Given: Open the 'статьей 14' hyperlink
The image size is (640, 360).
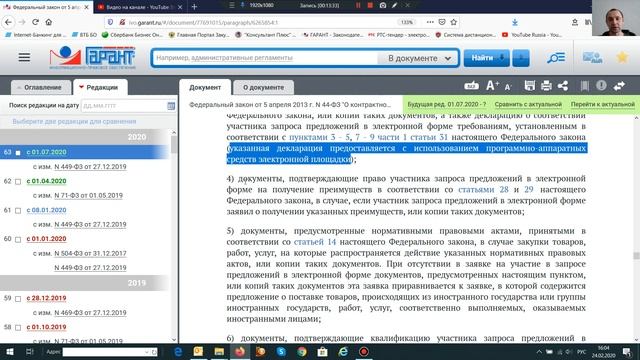Looking at the screenshot, I should pyautogui.click(x=315, y=242).
